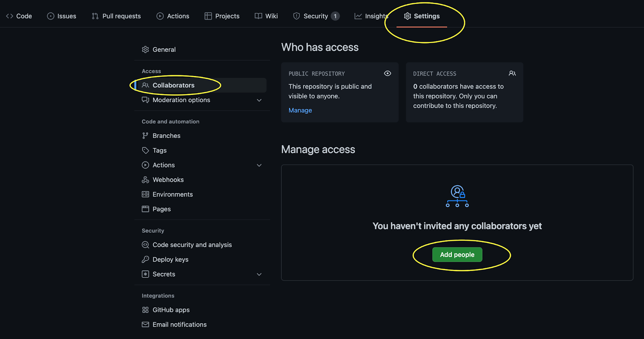Expand the Moderation options chevron
This screenshot has height=339, width=644.
(x=259, y=100)
